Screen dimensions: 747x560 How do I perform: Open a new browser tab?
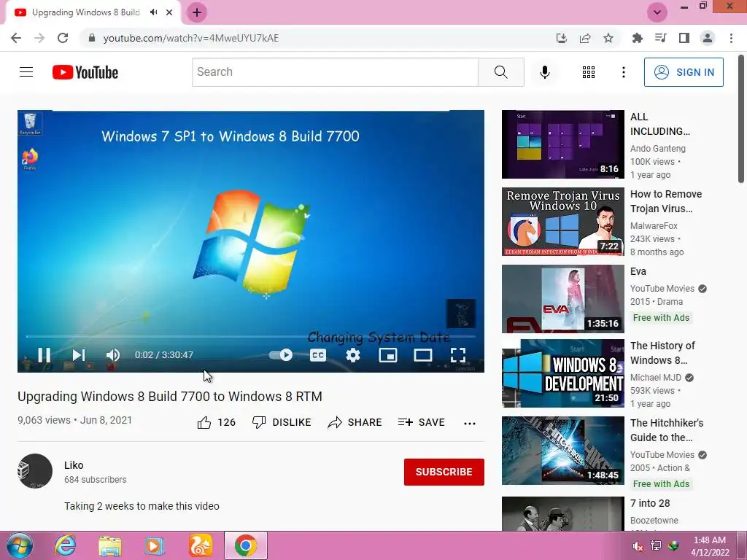coord(197,12)
